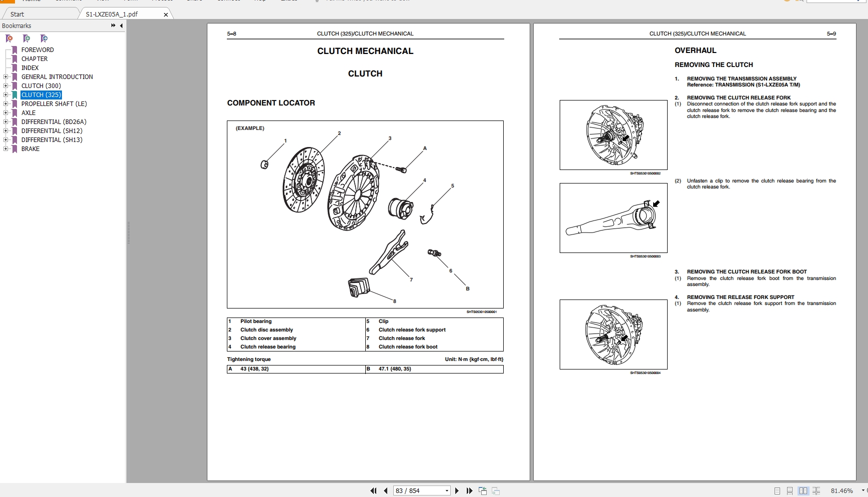Close the S1-LXZE05A_1.pdf tab
This screenshot has height=497, width=868.
tap(166, 15)
